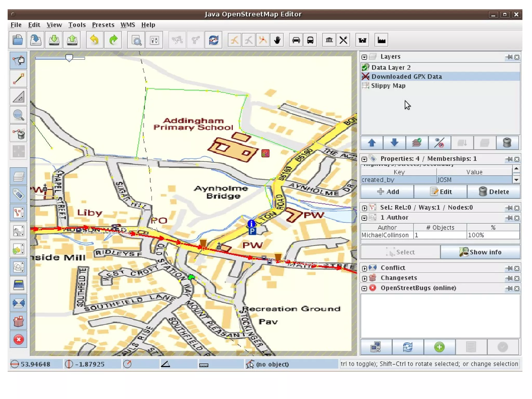This screenshot has width=532, height=399.
Task: Click the Add property button
Action: pyautogui.click(x=388, y=192)
